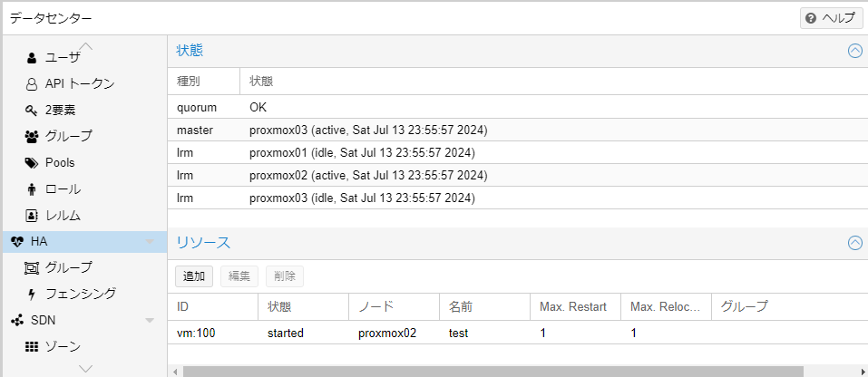
Task: Click the user icon beside ユーザ
Action: [x=32, y=58]
